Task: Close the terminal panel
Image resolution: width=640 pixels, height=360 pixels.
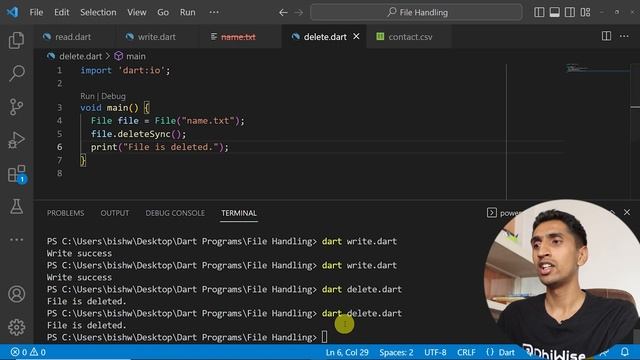Action: tap(627, 212)
